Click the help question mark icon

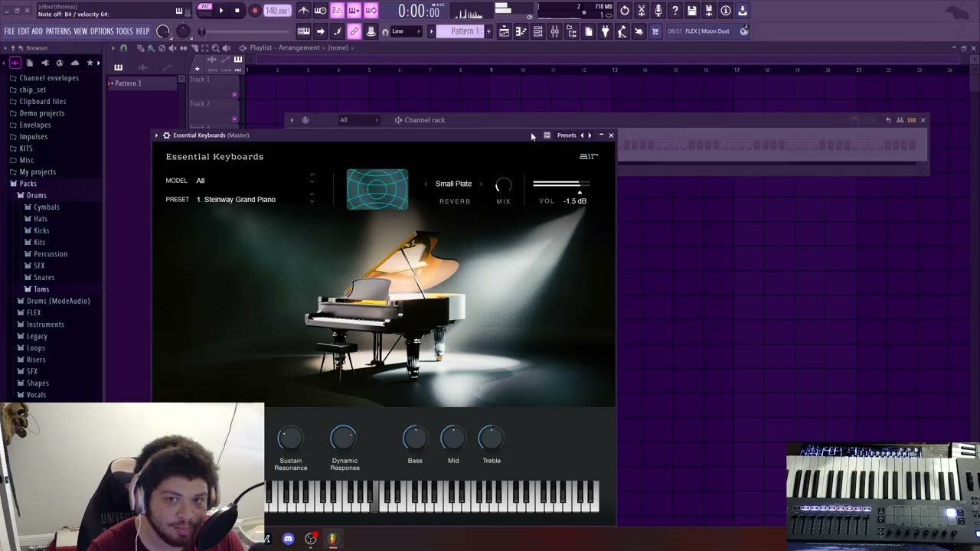(x=675, y=11)
